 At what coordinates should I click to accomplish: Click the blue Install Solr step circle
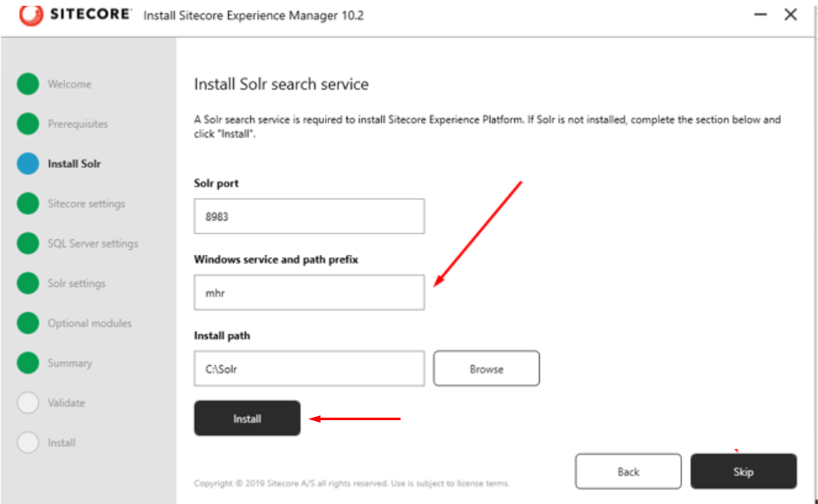click(28, 164)
